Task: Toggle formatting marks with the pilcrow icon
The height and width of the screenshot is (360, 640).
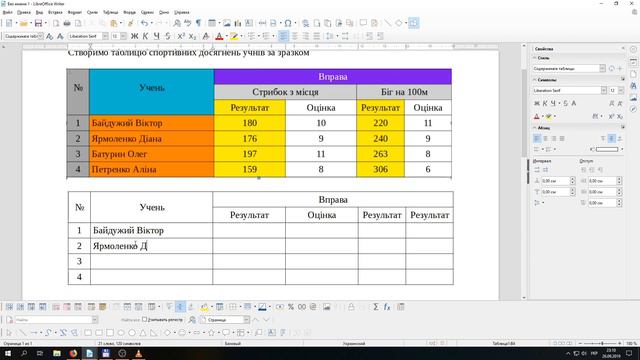Action: pyautogui.click(x=198, y=23)
